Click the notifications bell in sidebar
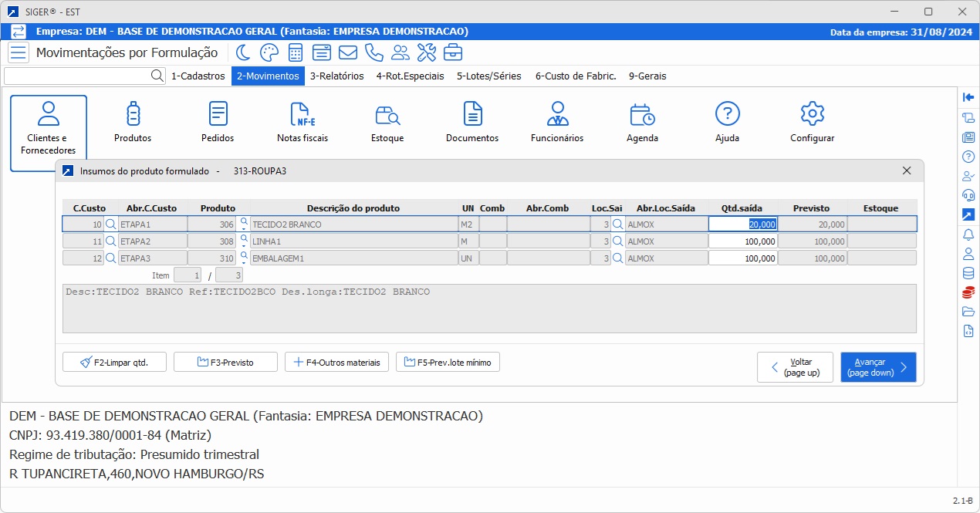Viewport: 980px width, 513px height. click(x=968, y=235)
